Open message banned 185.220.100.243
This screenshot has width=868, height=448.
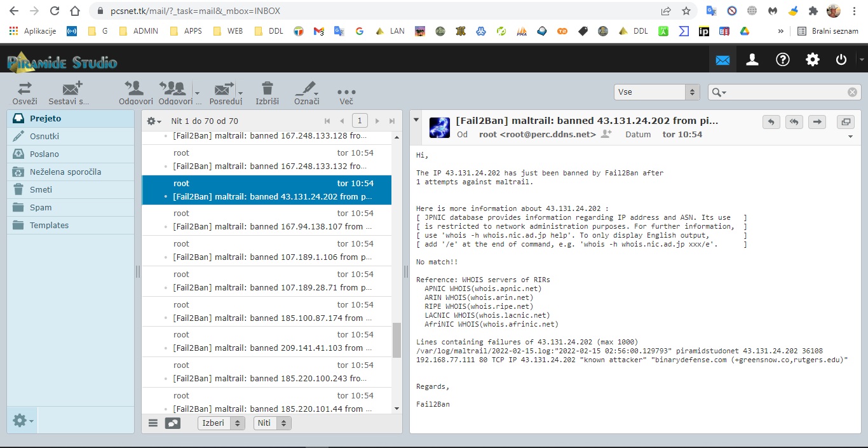coord(267,372)
